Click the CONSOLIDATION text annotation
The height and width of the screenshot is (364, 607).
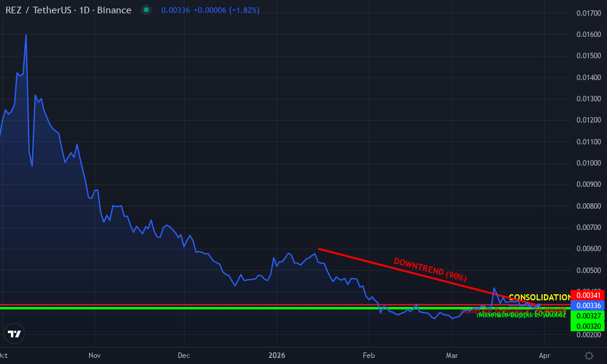pyautogui.click(x=539, y=297)
